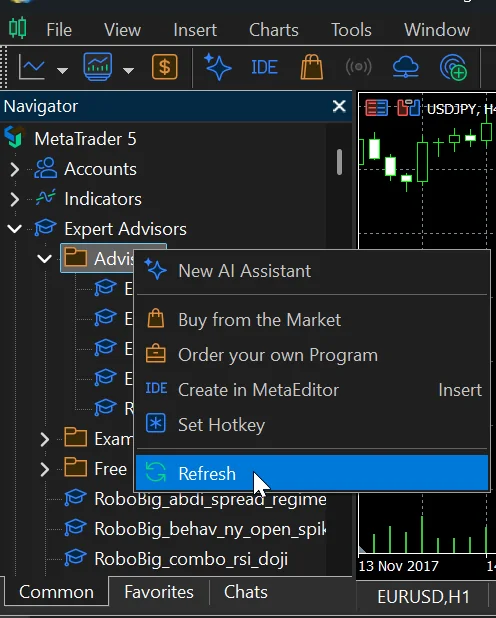Click the USDJPY chart title text
The image size is (496, 618).
tap(461, 109)
